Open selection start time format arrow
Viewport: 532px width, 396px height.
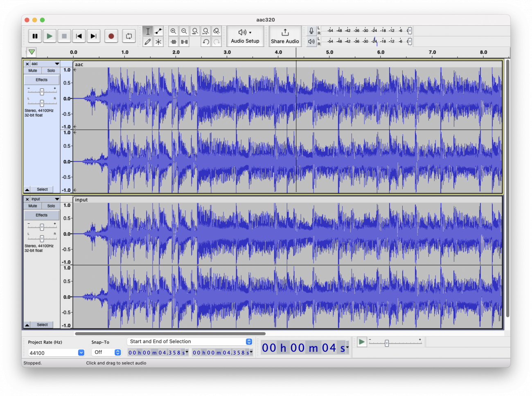(187, 351)
